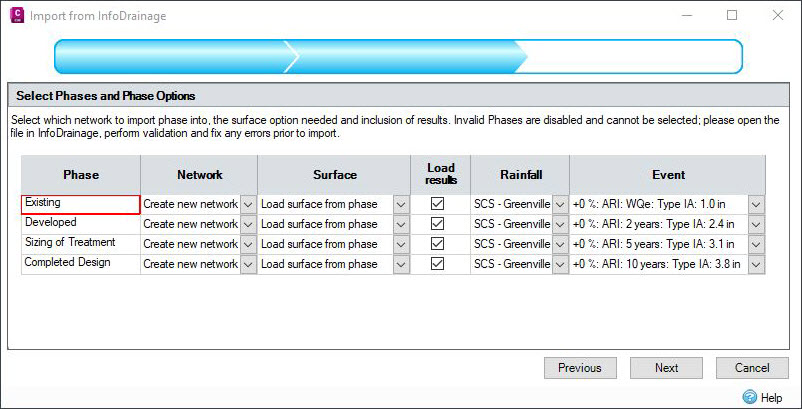Uncheck Load results for Existing phase

click(x=437, y=204)
